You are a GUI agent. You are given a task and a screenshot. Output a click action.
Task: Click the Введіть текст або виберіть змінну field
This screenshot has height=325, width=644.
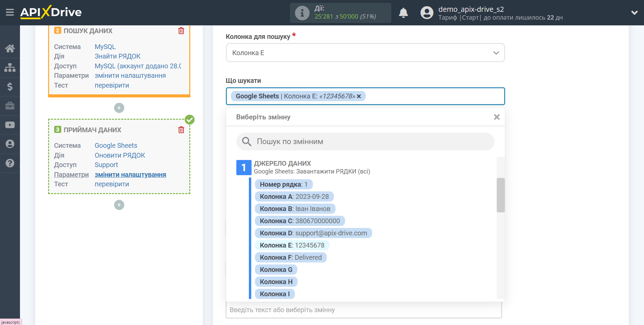pyautogui.click(x=364, y=310)
